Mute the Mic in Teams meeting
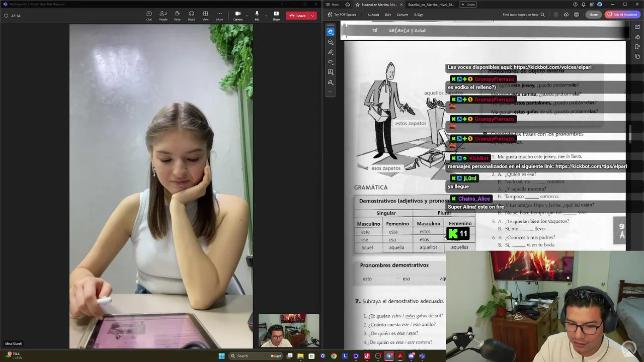 pos(257,16)
